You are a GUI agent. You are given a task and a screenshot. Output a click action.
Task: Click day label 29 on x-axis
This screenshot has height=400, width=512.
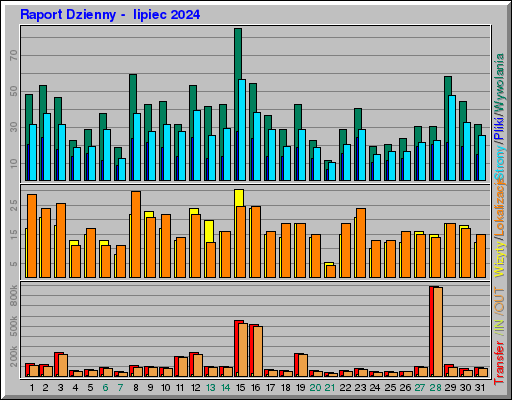click(450, 388)
